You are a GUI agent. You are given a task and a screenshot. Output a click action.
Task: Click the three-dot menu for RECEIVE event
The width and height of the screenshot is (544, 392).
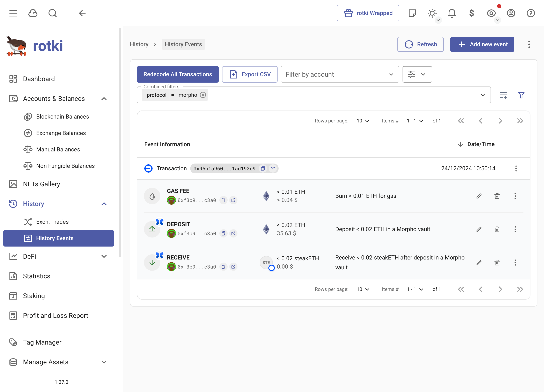point(516,262)
